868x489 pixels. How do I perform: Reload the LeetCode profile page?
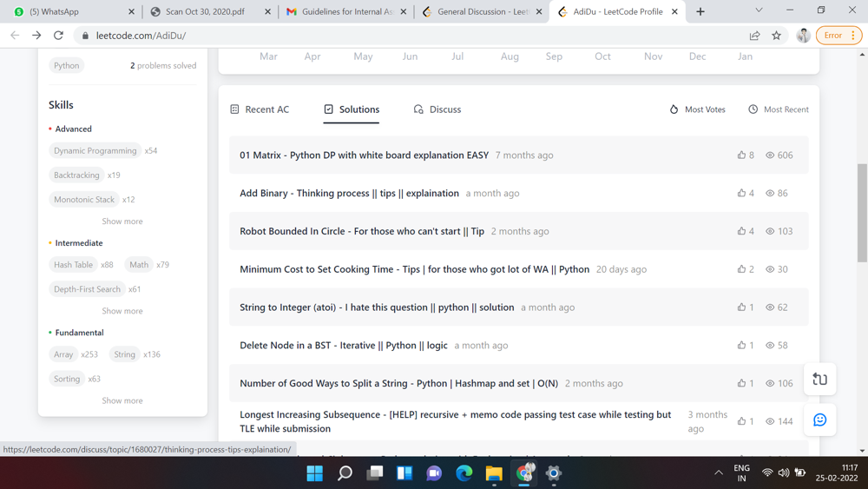click(x=58, y=36)
